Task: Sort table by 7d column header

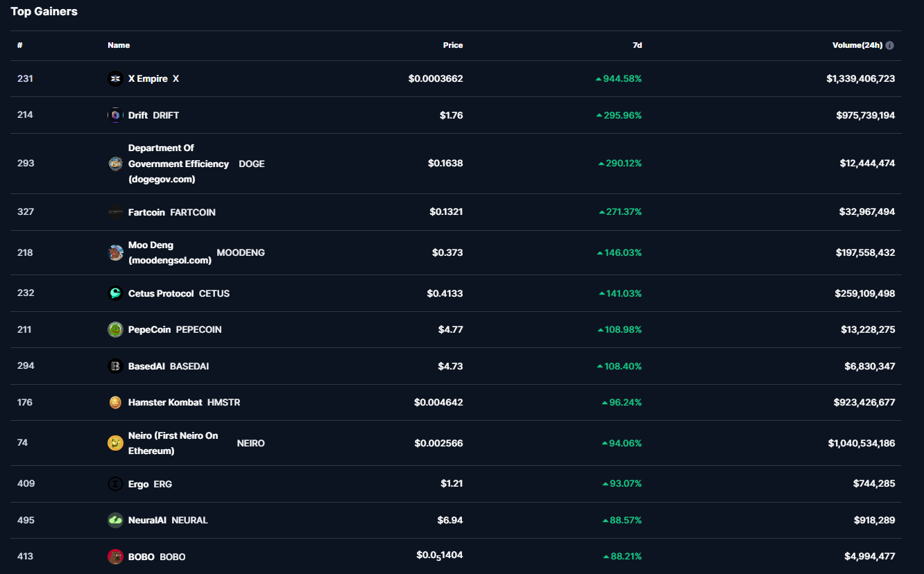Action: point(637,46)
